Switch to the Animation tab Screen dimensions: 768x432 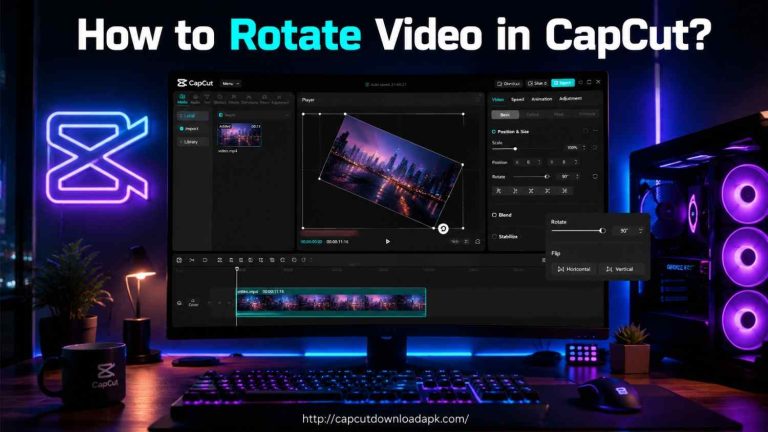[x=541, y=99]
